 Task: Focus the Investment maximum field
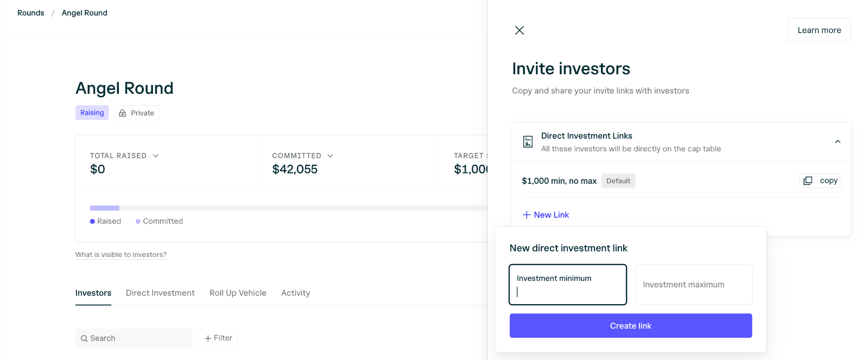point(694,285)
